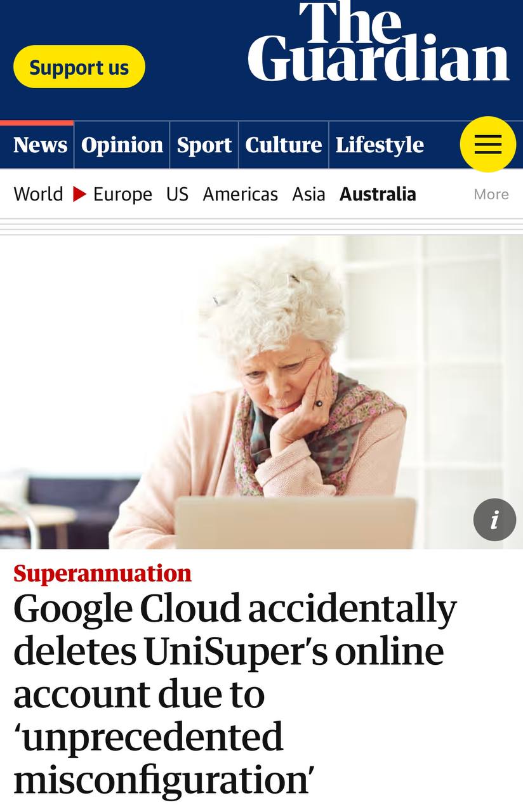Image resolution: width=523 pixels, height=812 pixels.
Task: Click the red arrow next to World
Action: pyautogui.click(x=79, y=193)
